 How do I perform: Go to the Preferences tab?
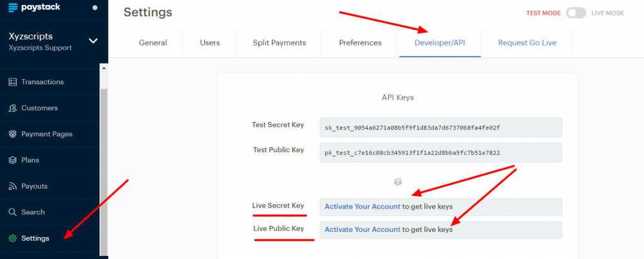tap(360, 43)
